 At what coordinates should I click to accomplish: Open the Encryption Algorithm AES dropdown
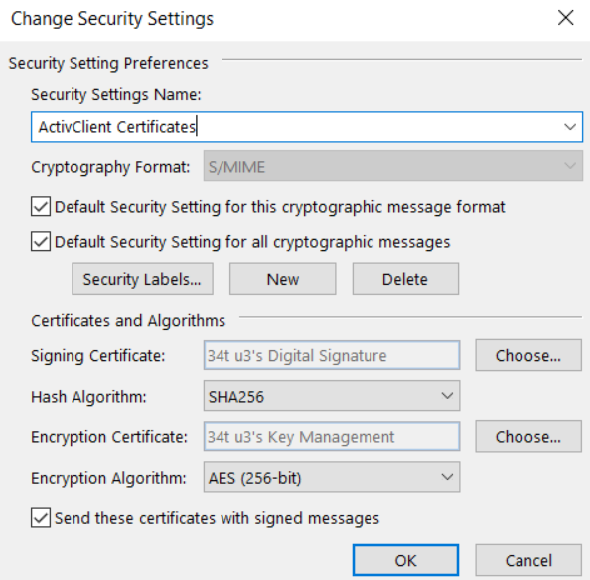point(332,477)
